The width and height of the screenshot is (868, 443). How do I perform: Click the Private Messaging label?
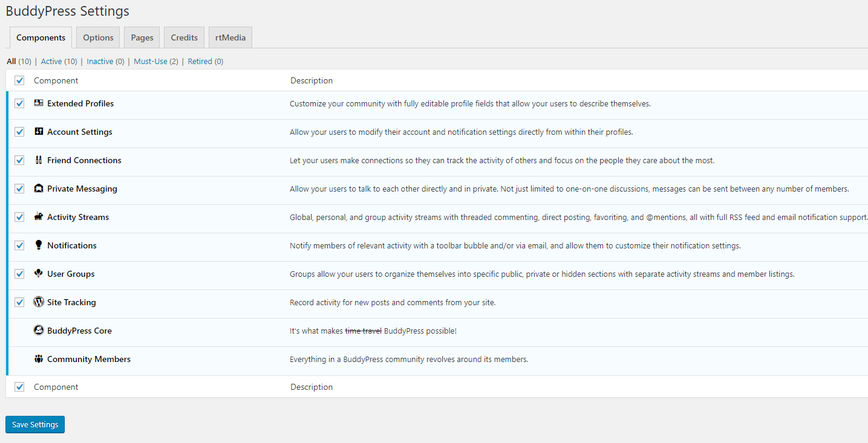(82, 189)
